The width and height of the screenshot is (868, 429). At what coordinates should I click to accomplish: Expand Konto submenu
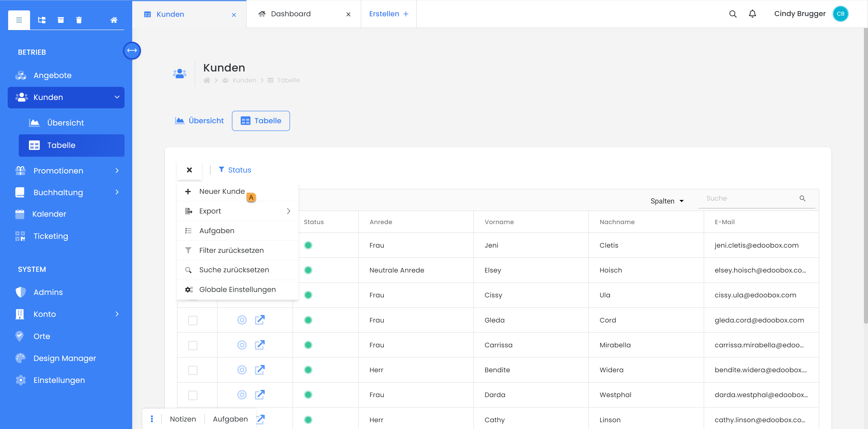click(117, 314)
